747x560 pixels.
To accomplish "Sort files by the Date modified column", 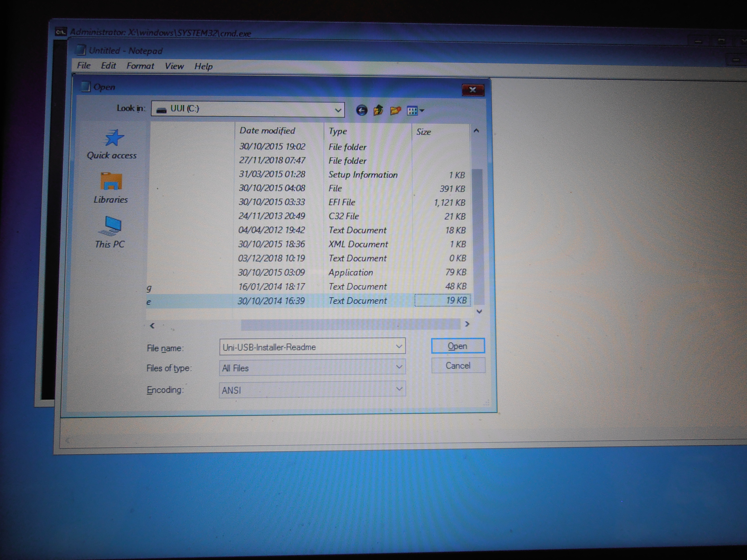I will tap(267, 131).
